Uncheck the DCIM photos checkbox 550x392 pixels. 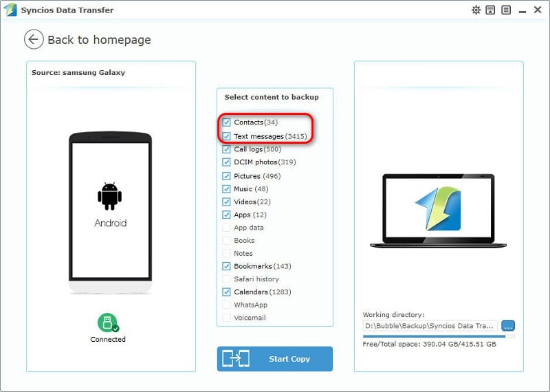click(x=227, y=162)
